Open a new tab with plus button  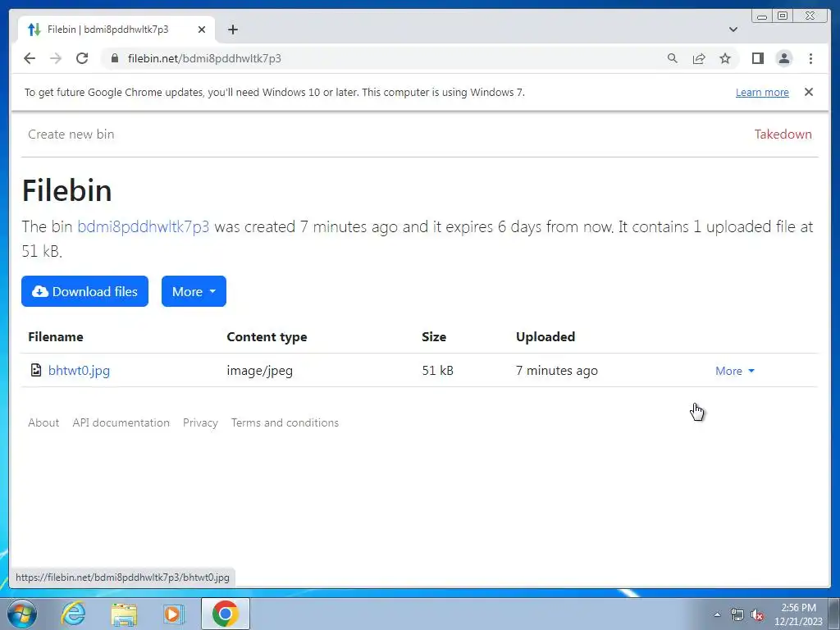[x=232, y=30]
